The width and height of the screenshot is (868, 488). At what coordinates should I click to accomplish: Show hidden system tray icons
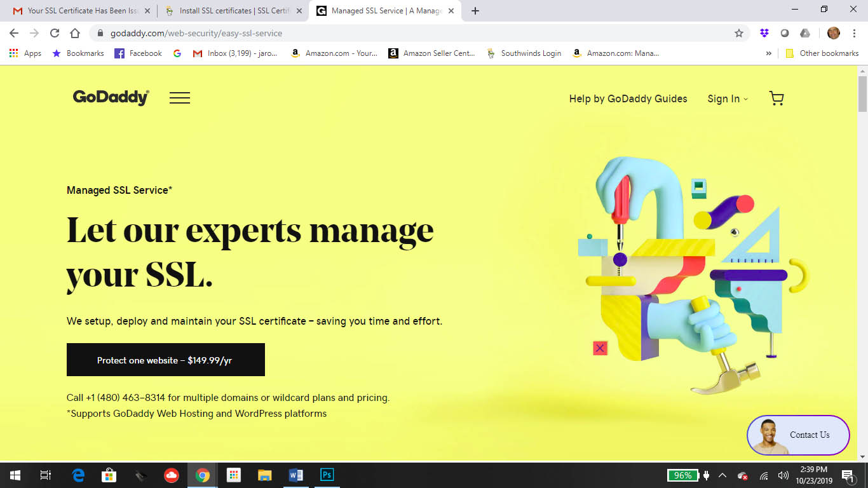[x=722, y=475]
